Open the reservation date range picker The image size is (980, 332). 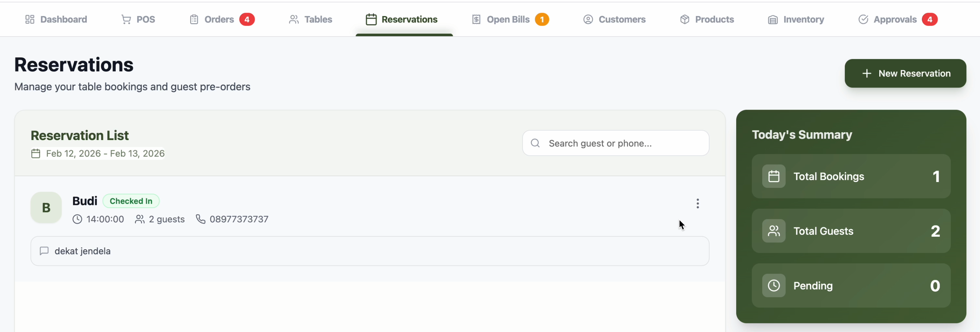tap(98, 153)
